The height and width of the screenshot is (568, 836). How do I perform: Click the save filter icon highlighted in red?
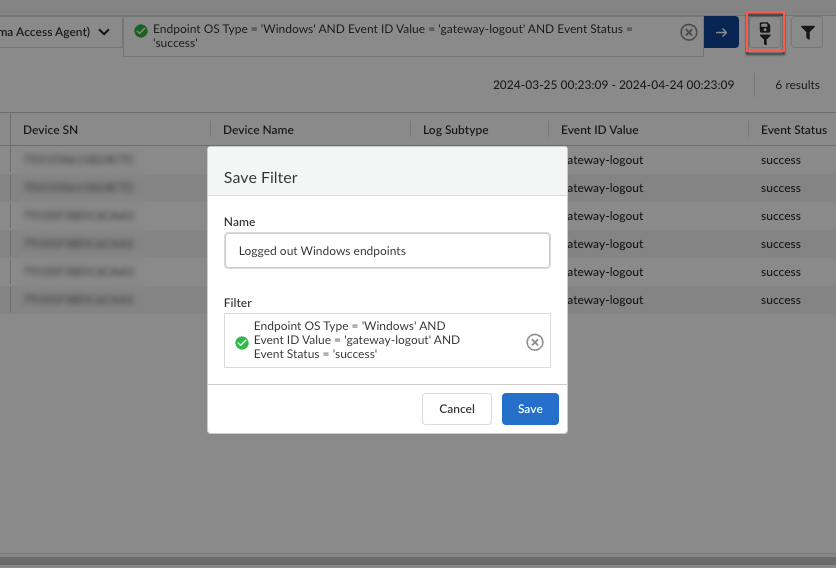click(764, 33)
